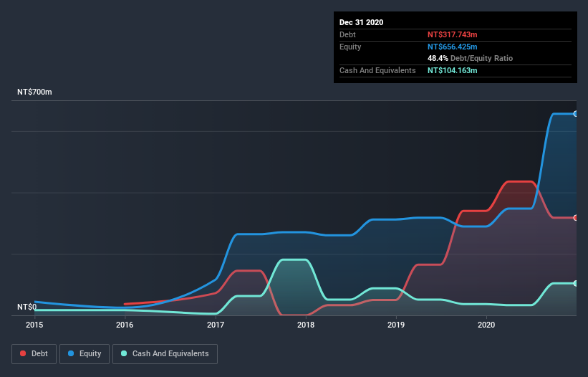The image size is (588, 377).
Task: Click the 2016 x-axis label
Action: tap(125, 325)
